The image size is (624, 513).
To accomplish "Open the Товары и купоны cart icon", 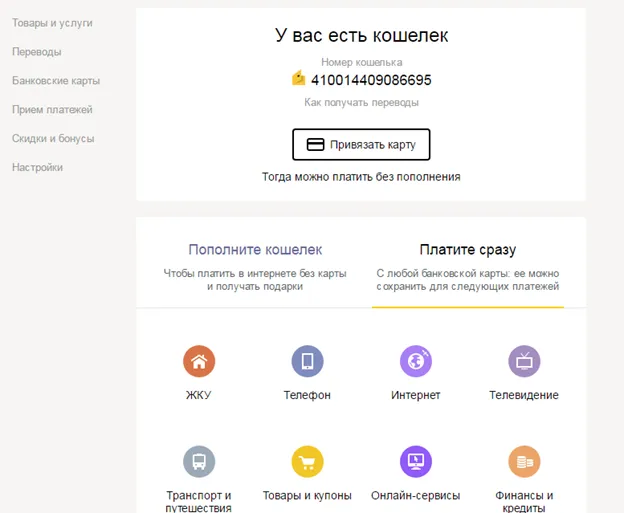I will pos(307,462).
